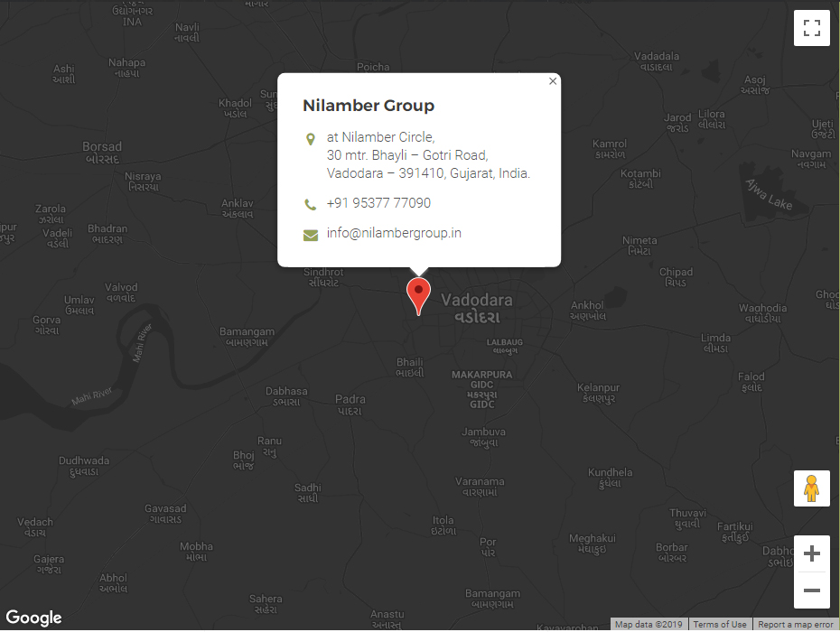Image resolution: width=840 pixels, height=632 pixels.
Task: Click the Nahapa place label
Action: 127,68
